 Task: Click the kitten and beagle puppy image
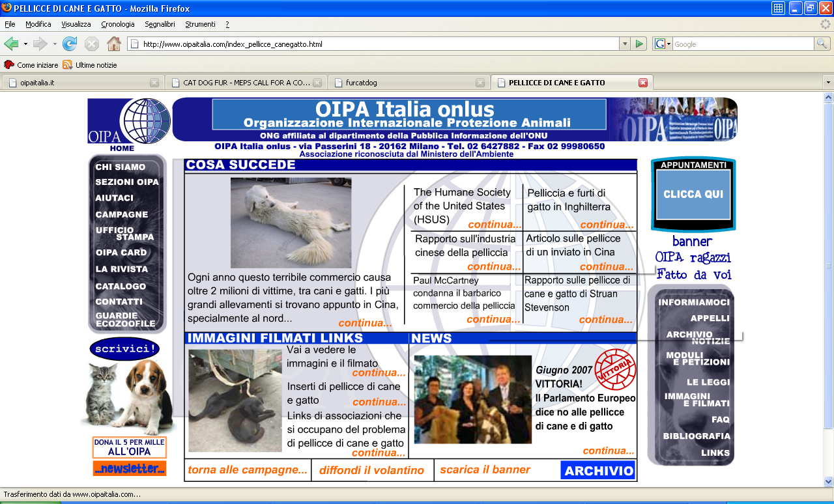click(x=128, y=397)
